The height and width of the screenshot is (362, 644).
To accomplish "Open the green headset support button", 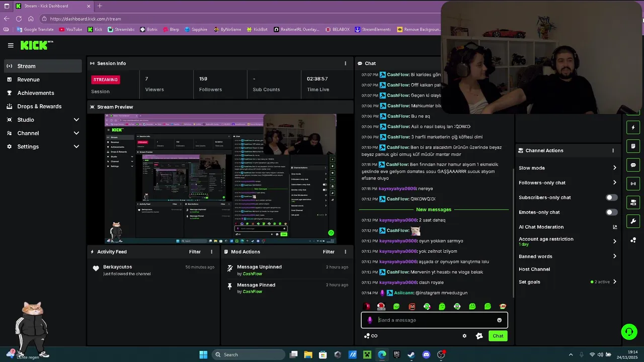I will point(629,332).
